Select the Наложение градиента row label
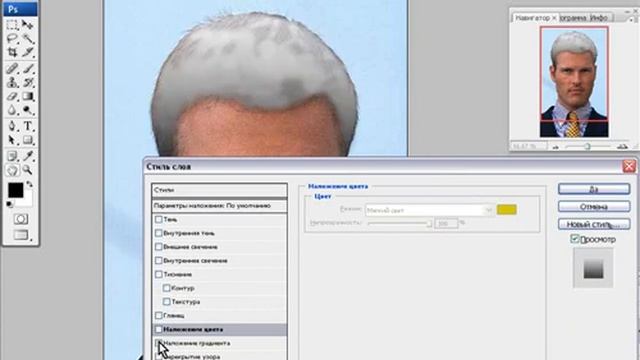This screenshot has height=360, width=640. (x=197, y=343)
